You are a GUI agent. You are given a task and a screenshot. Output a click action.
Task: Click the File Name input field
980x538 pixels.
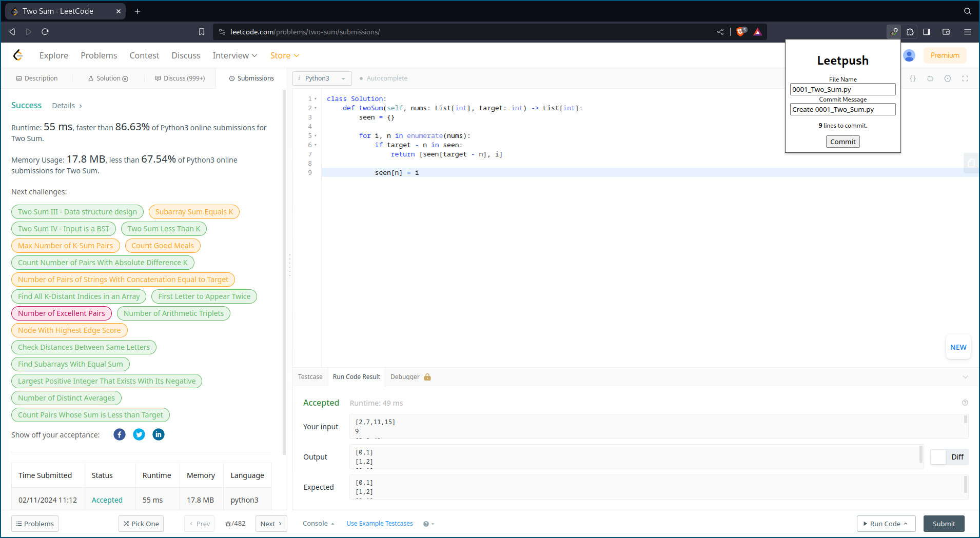tap(843, 89)
